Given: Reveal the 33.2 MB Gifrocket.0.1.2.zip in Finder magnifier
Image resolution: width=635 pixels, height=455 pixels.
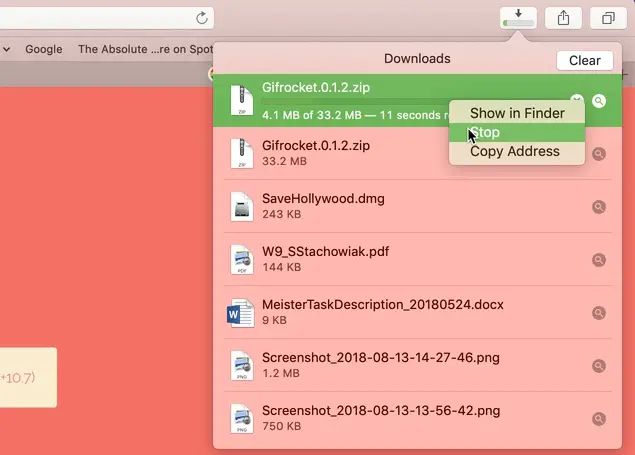Looking at the screenshot, I should click(599, 154).
